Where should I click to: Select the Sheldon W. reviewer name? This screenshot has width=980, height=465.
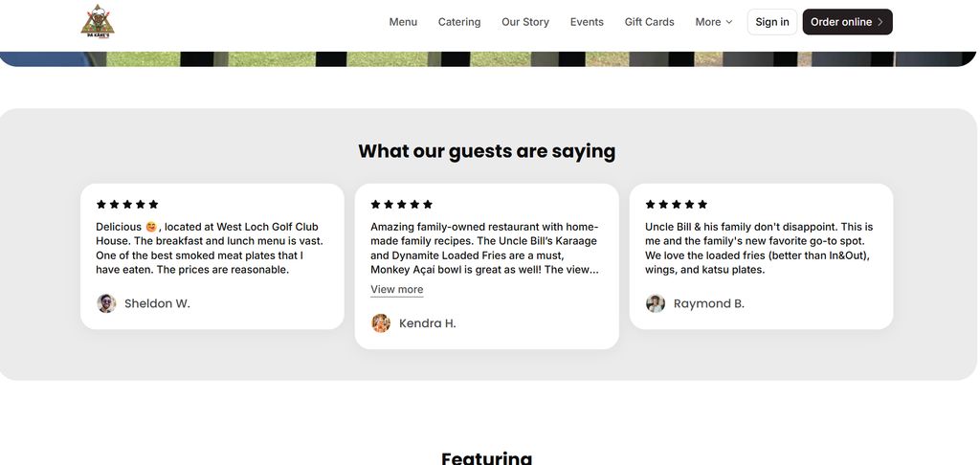pyautogui.click(x=157, y=303)
